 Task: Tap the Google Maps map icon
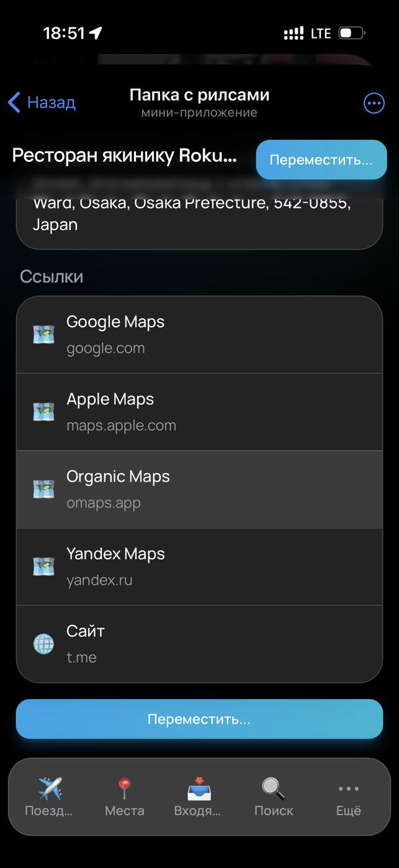point(43,335)
